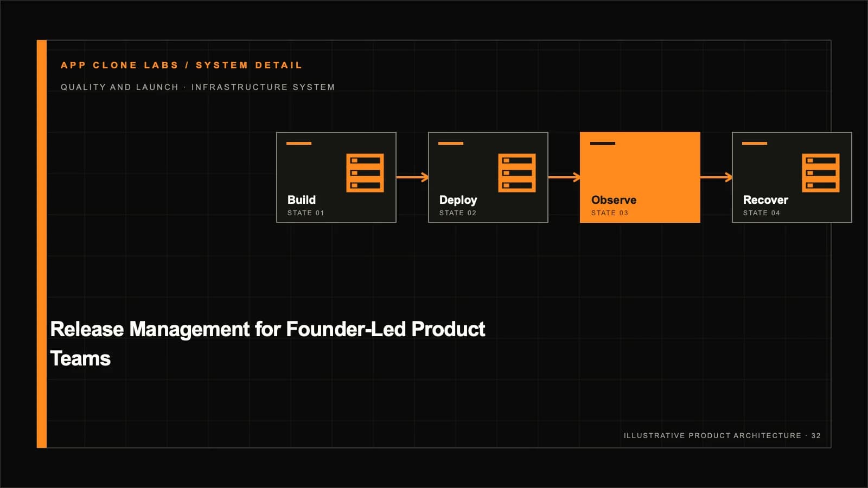Click the Deploy label
868x488 pixels.
pyautogui.click(x=458, y=200)
